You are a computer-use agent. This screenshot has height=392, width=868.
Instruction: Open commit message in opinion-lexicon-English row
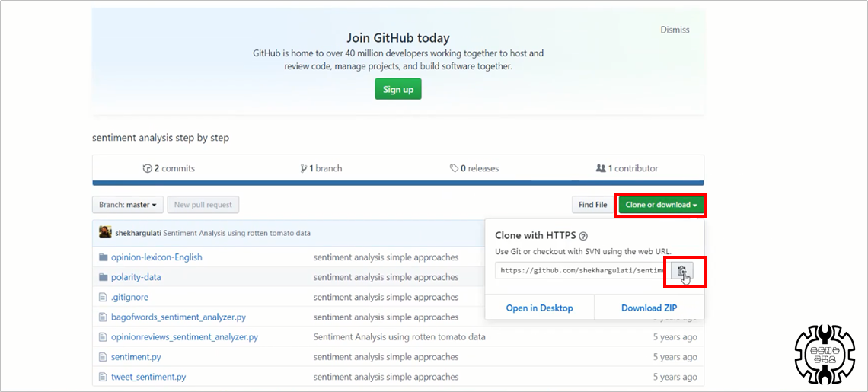click(386, 257)
